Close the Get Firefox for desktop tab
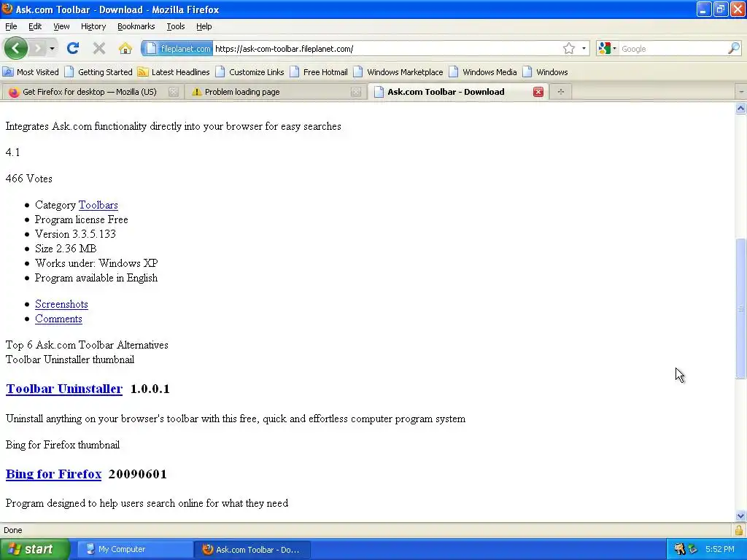Viewport: 747px width, 560px height. click(174, 92)
